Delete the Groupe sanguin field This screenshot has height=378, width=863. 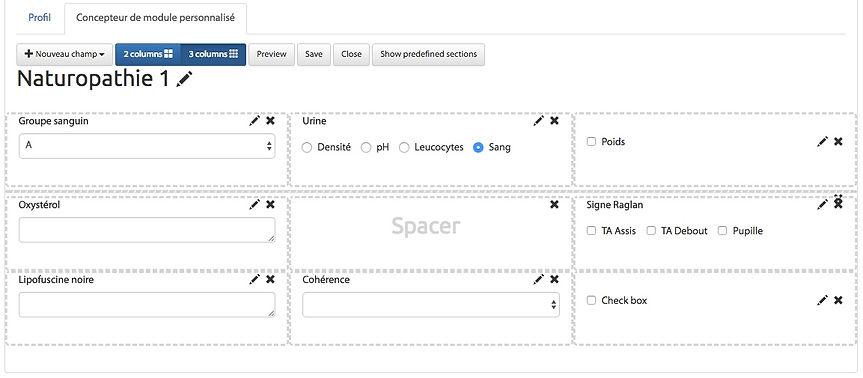pos(270,121)
